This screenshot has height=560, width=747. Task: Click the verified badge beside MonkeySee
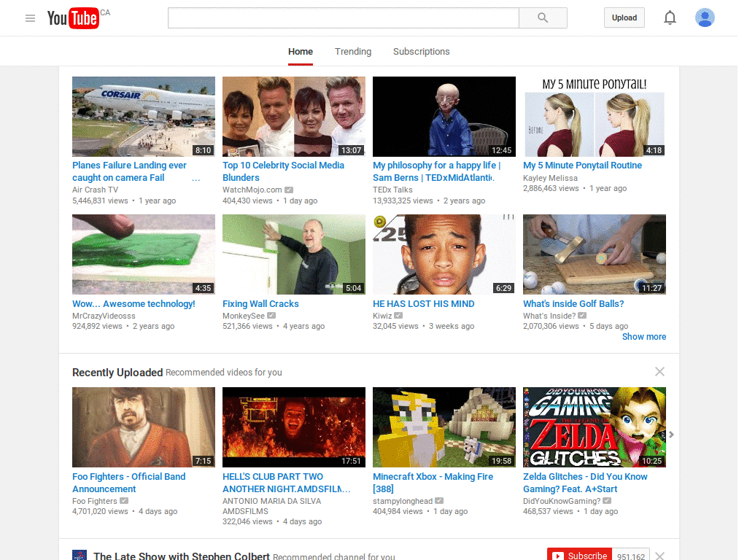pyautogui.click(x=271, y=315)
